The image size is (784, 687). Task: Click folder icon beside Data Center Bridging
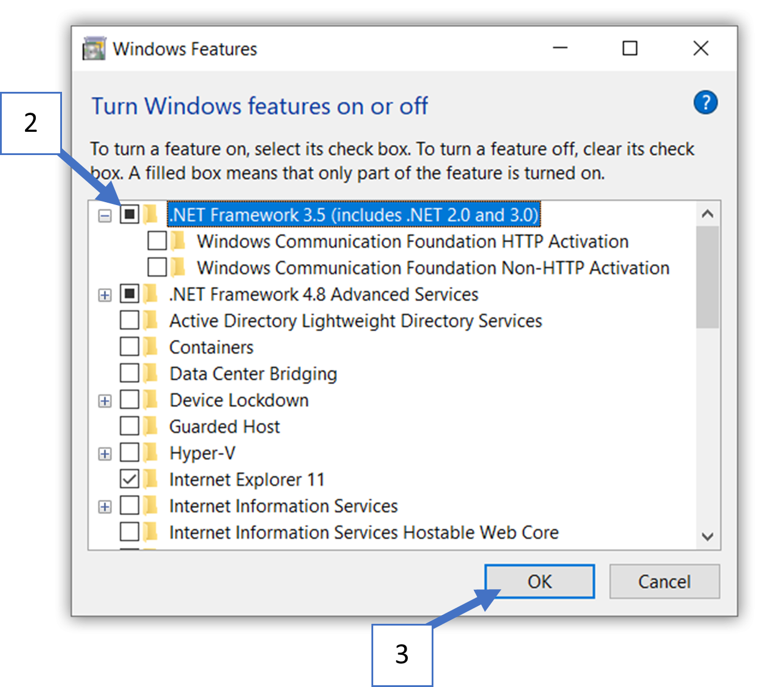pos(151,373)
